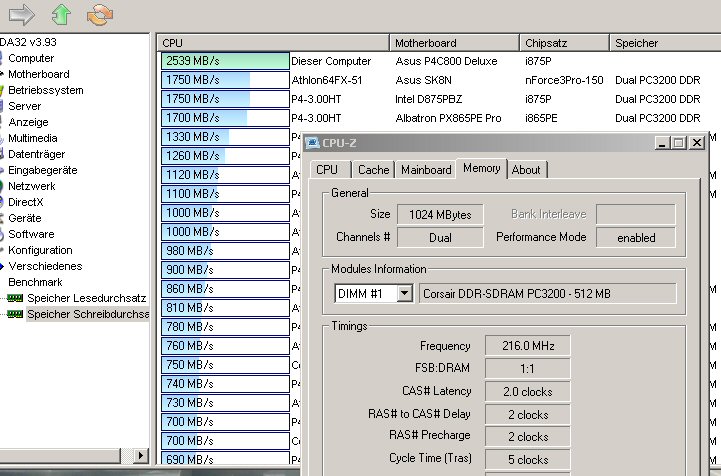The height and width of the screenshot is (476, 721).
Task: Sort by the CPU column header
Action: pos(273,43)
